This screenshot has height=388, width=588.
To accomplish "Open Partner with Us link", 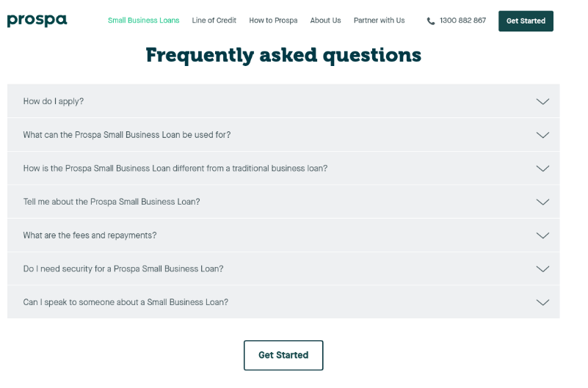I will point(379,21).
